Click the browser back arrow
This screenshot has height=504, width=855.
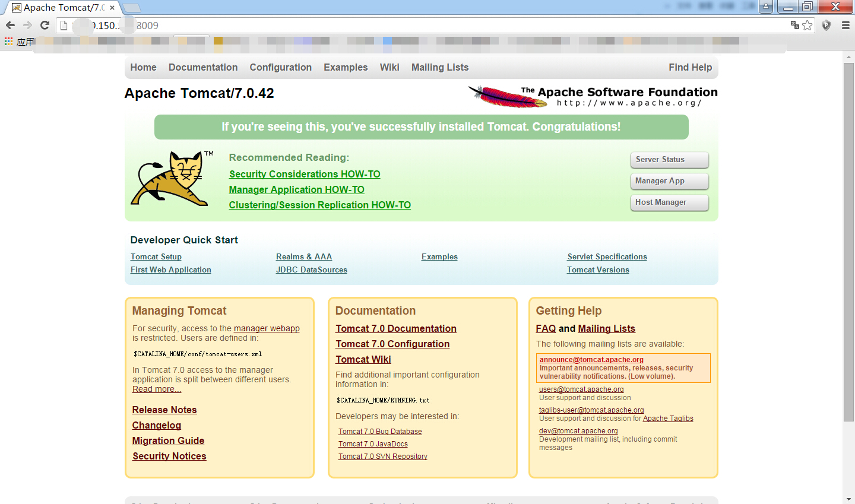10,26
